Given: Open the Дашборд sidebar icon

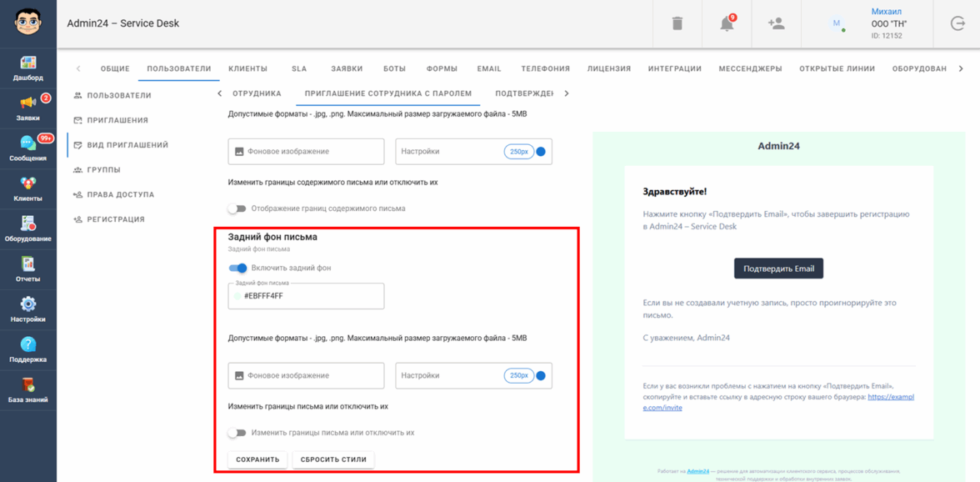Looking at the screenshot, I should tap(28, 63).
